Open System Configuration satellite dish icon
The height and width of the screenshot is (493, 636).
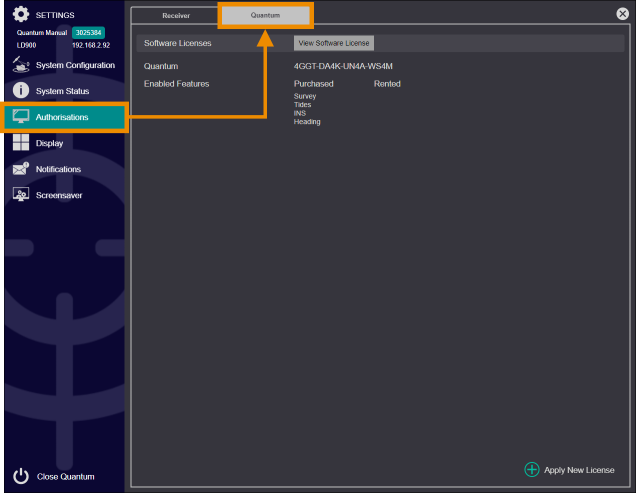click(x=21, y=65)
